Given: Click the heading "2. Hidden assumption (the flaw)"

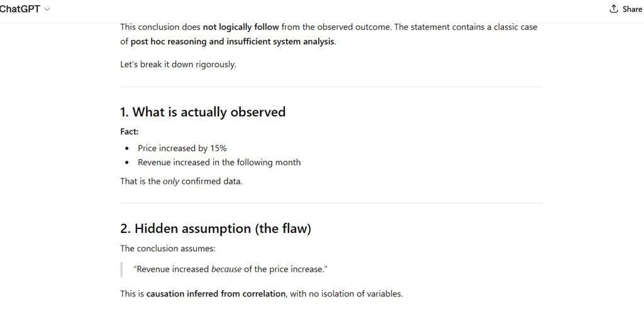Looking at the screenshot, I should (x=215, y=228).
